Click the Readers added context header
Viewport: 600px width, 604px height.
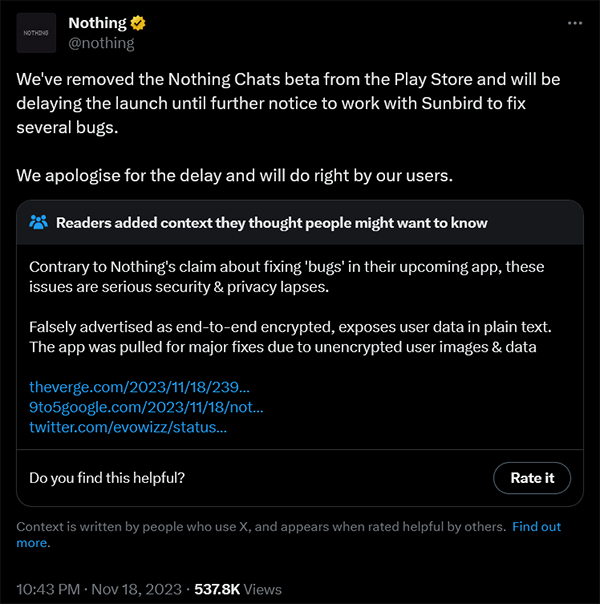point(272,223)
